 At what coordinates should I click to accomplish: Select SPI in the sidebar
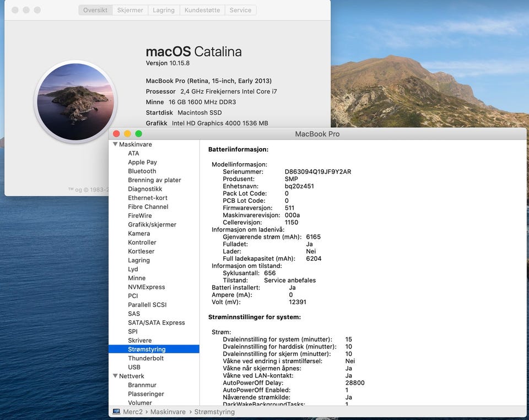(x=133, y=331)
